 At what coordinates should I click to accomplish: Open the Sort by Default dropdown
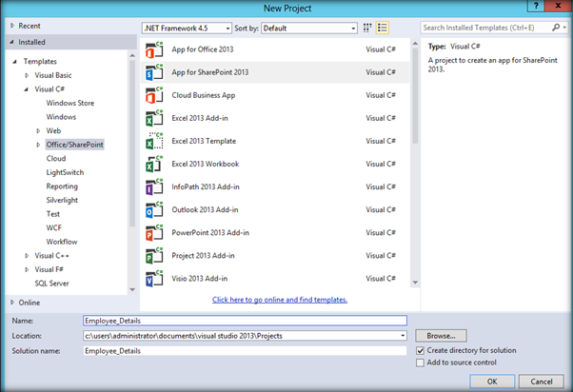click(x=309, y=29)
